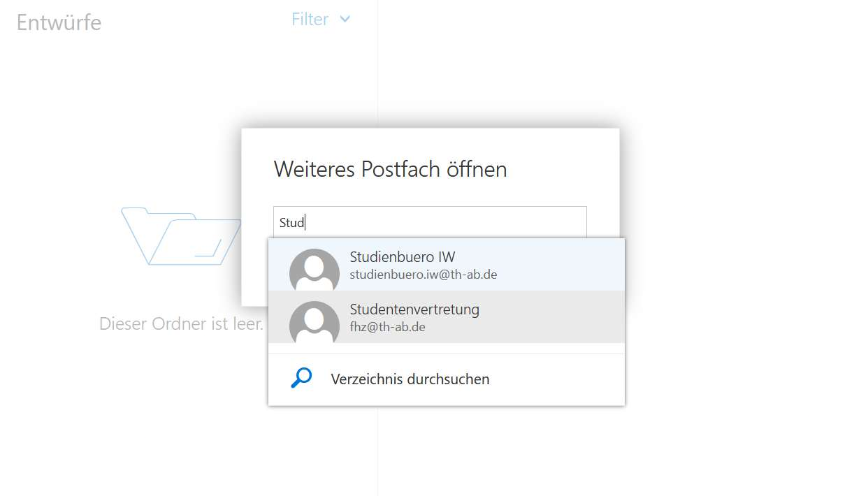The width and height of the screenshot is (868, 496).
Task: Open the Filter menu label
Action: point(310,20)
